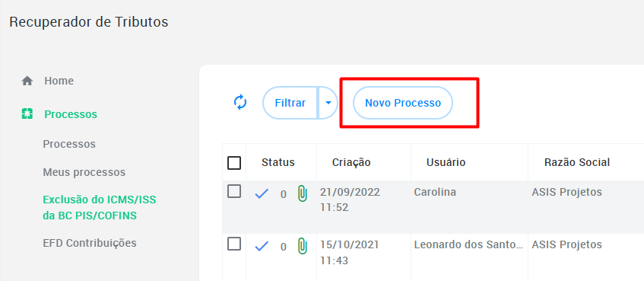Check the box for the Carolina row
The height and width of the screenshot is (281, 644).
click(x=234, y=191)
